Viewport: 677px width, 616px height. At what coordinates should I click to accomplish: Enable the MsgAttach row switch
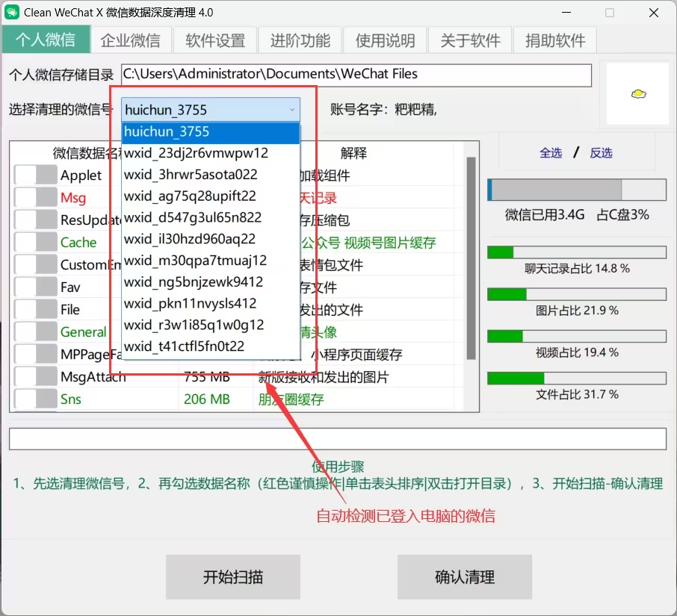click(35, 377)
